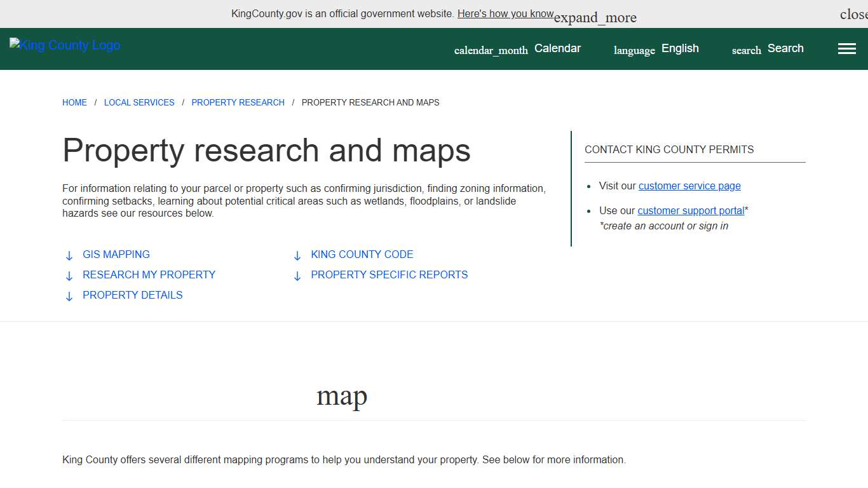Click the map icon above mapping section
Viewport: 868px width, 488px height.
341,396
